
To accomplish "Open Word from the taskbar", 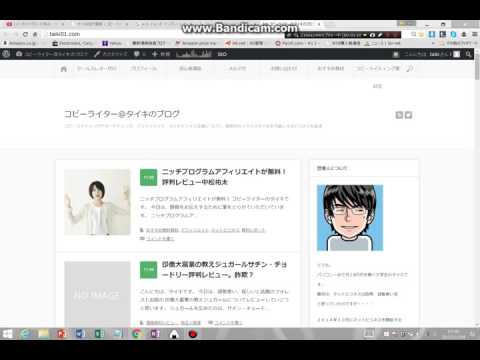I will tap(80, 334).
